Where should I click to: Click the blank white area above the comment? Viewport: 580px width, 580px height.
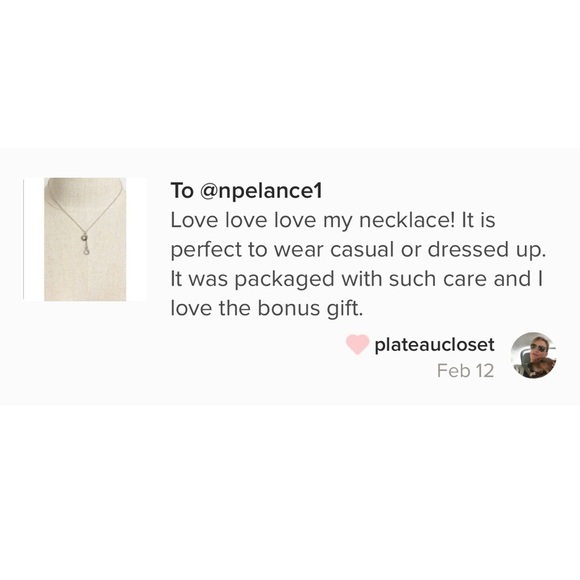(290, 74)
